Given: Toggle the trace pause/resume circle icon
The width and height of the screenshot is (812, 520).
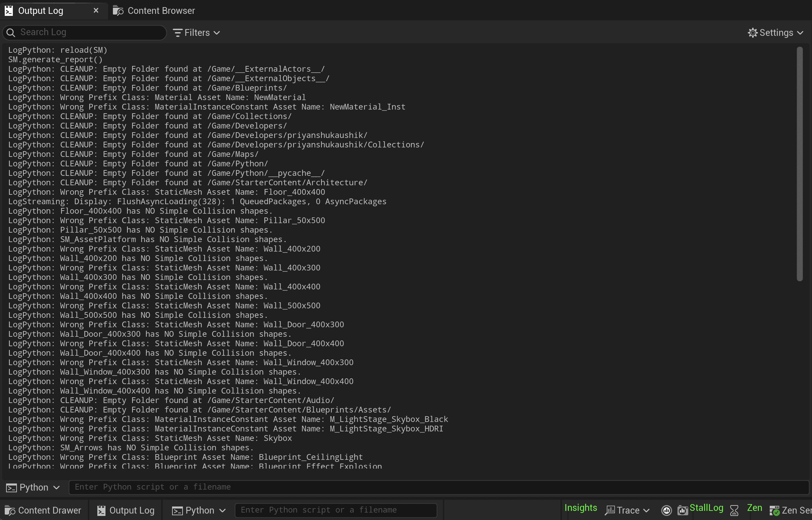Looking at the screenshot, I should (666, 510).
